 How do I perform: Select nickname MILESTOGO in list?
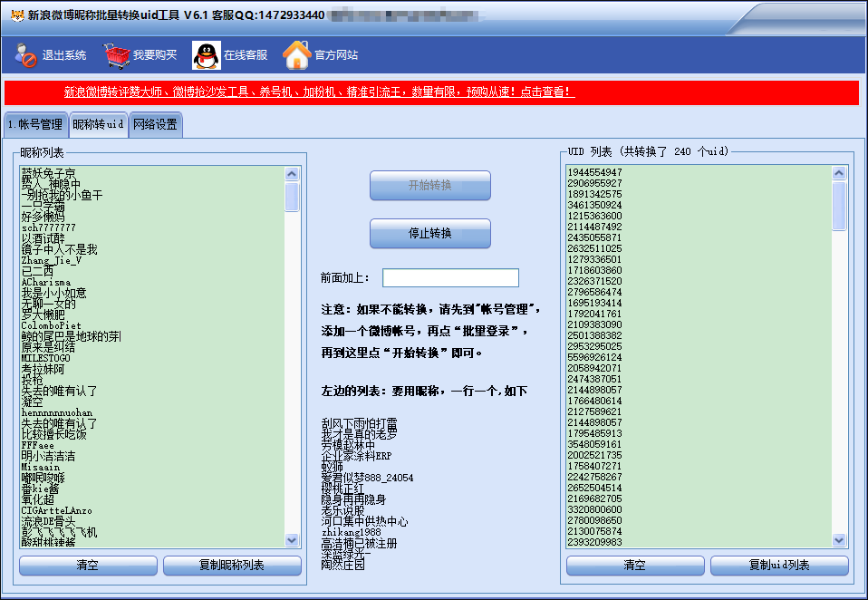tap(46, 359)
